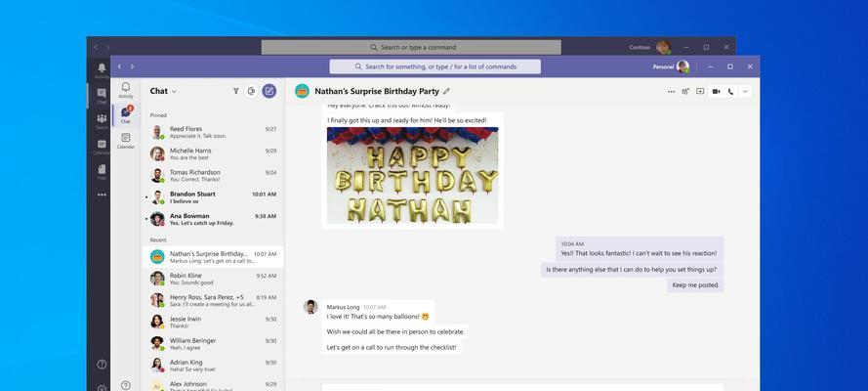Open Chat with badge in front sidebar
Viewport: 868px width, 391px height.
click(126, 114)
